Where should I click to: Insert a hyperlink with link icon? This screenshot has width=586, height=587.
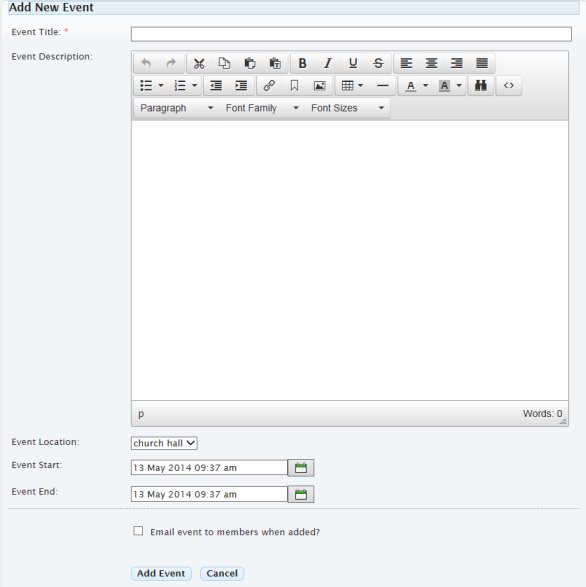(x=269, y=86)
